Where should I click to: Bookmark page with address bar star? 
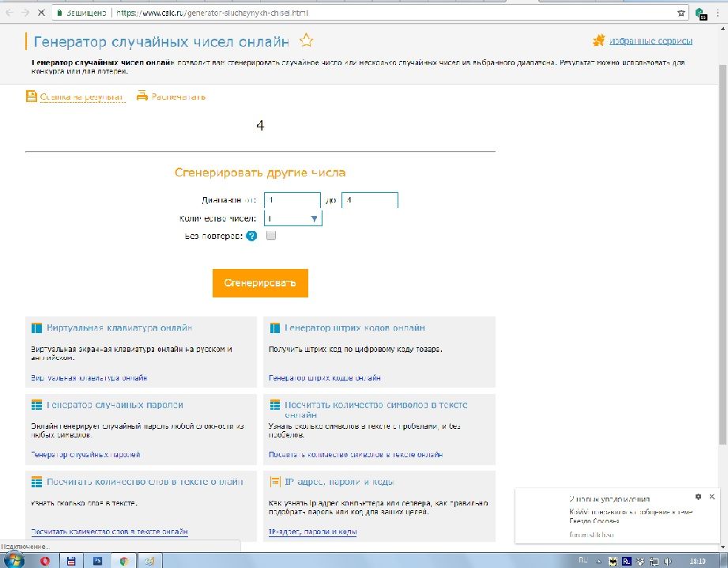pos(681,13)
